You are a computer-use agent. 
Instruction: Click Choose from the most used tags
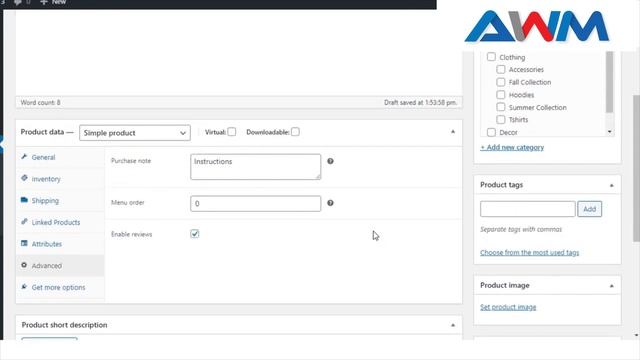(529, 253)
